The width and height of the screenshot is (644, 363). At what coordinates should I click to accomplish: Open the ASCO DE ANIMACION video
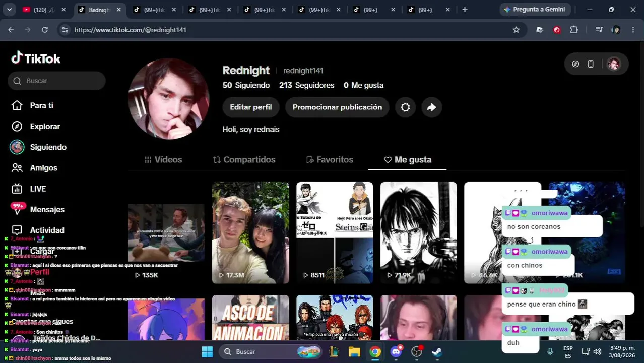click(250, 318)
